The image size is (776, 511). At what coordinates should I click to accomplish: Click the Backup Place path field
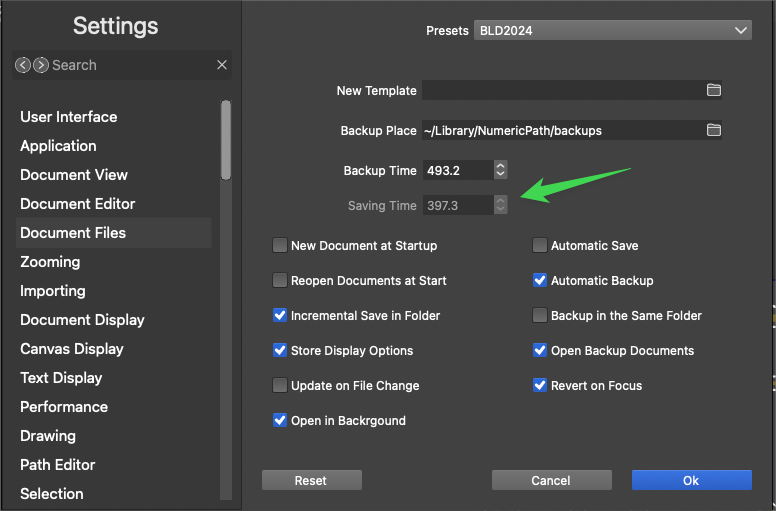click(560, 130)
